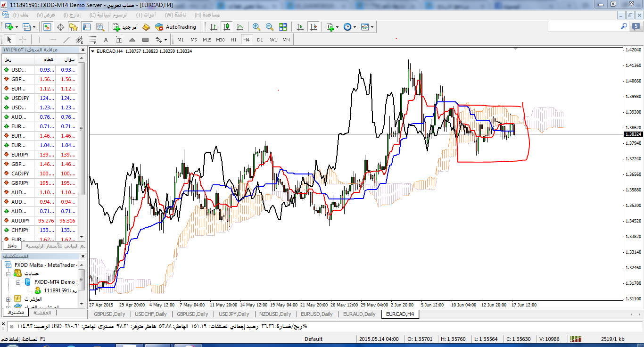Switch to the GBPUSD,Daily first chart tab

pyautogui.click(x=110, y=314)
